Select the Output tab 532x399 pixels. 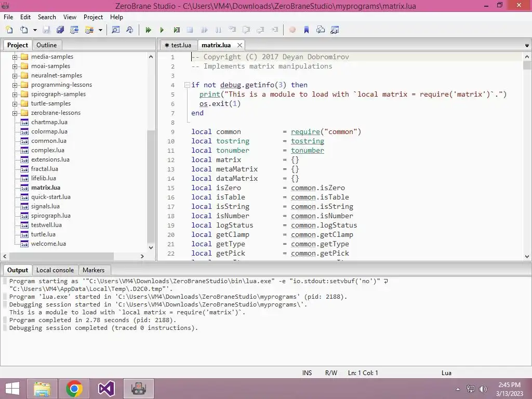tap(18, 270)
